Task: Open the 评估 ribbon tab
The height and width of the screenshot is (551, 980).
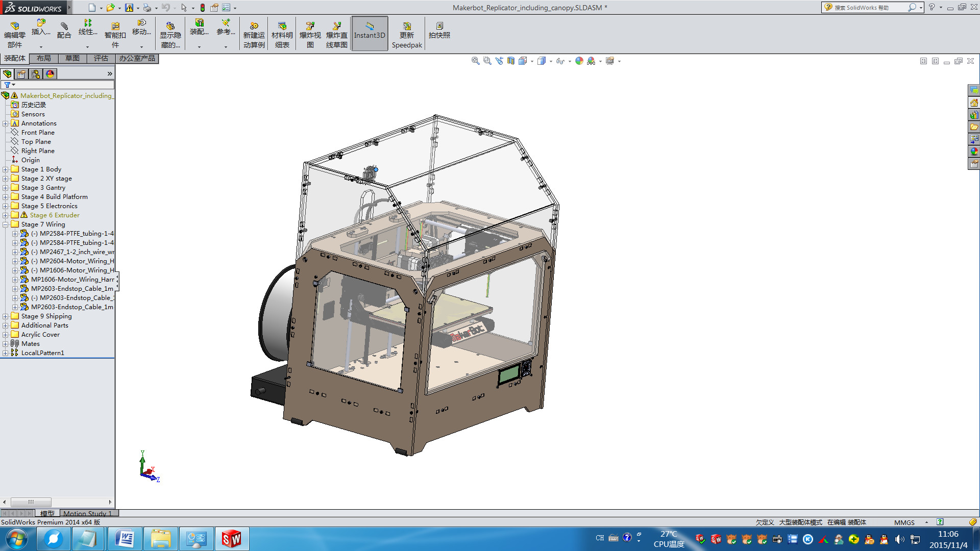Action: coord(101,58)
